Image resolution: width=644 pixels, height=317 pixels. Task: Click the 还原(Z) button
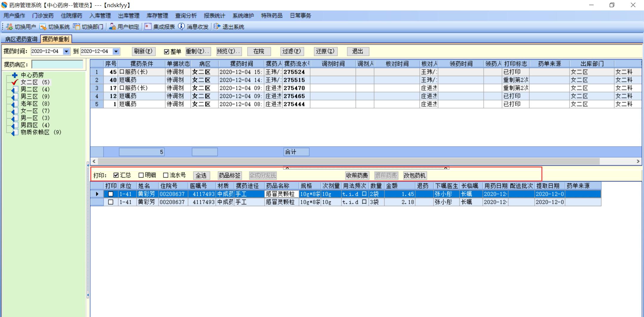click(325, 52)
